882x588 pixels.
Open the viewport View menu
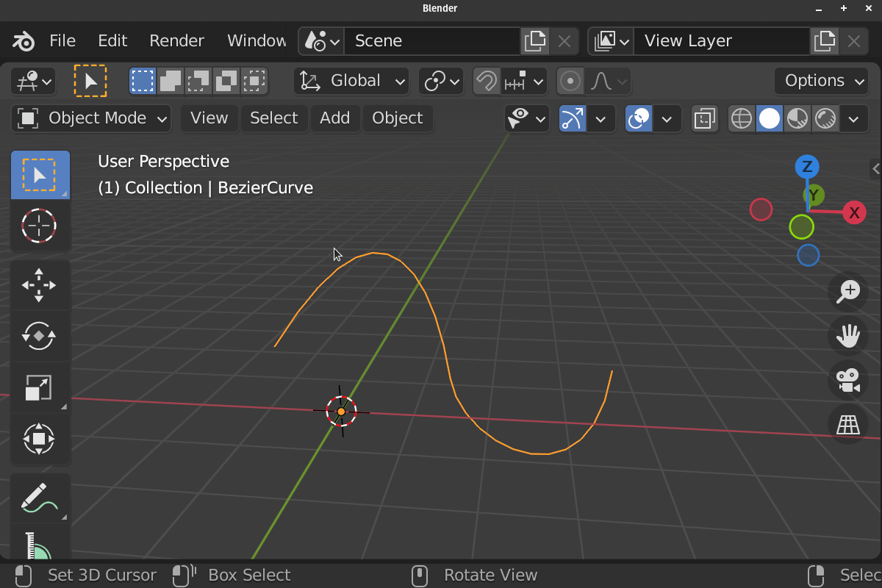(209, 118)
